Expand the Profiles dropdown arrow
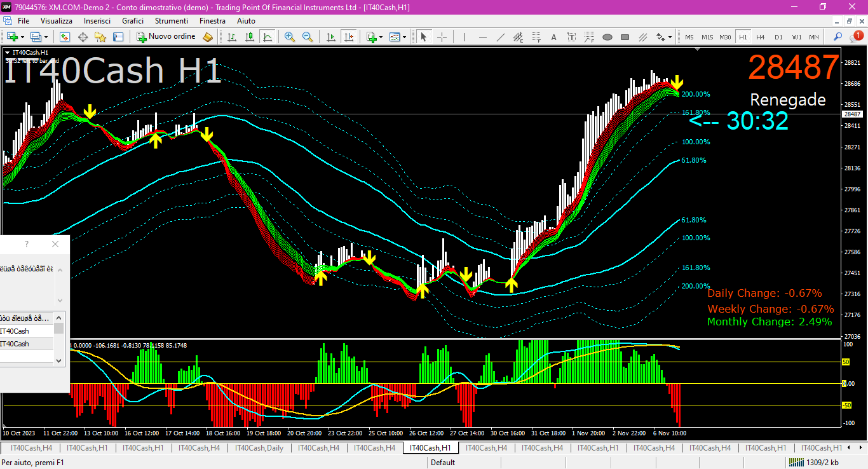 tap(46, 37)
